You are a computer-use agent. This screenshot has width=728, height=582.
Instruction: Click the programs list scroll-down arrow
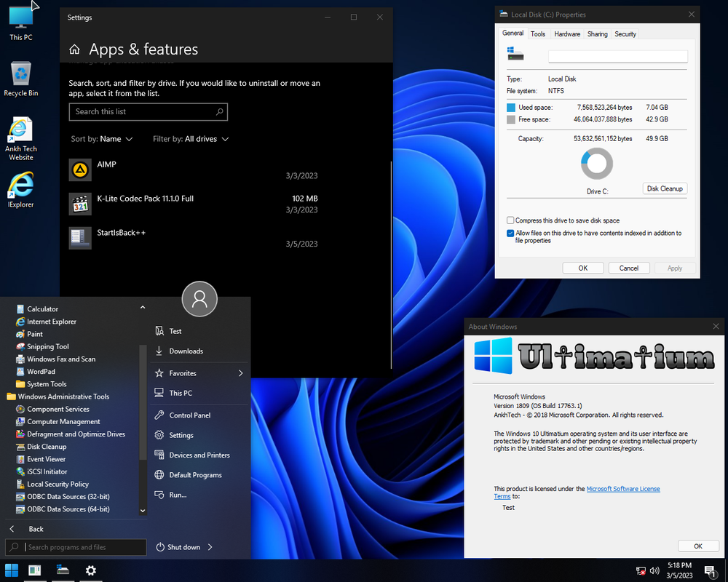point(143,511)
